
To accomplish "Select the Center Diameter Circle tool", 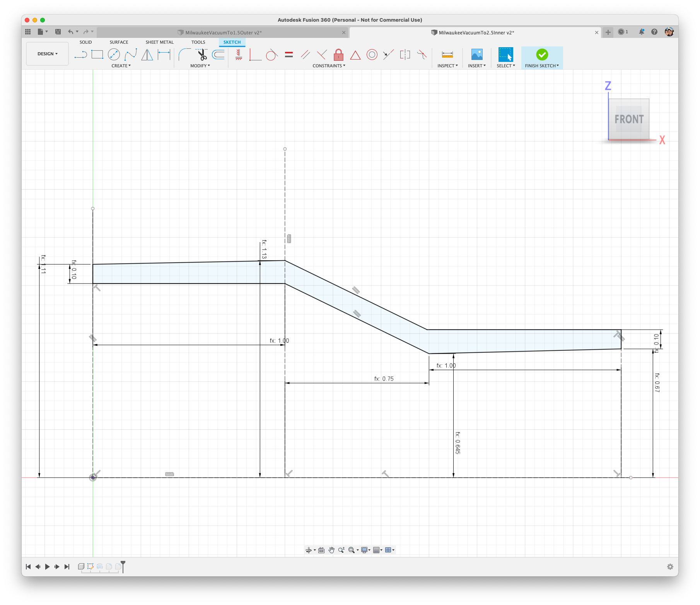I will pyautogui.click(x=114, y=55).
